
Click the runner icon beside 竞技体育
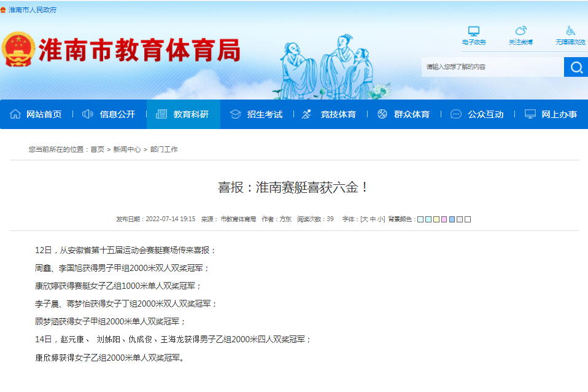click(x=305, y=114)
